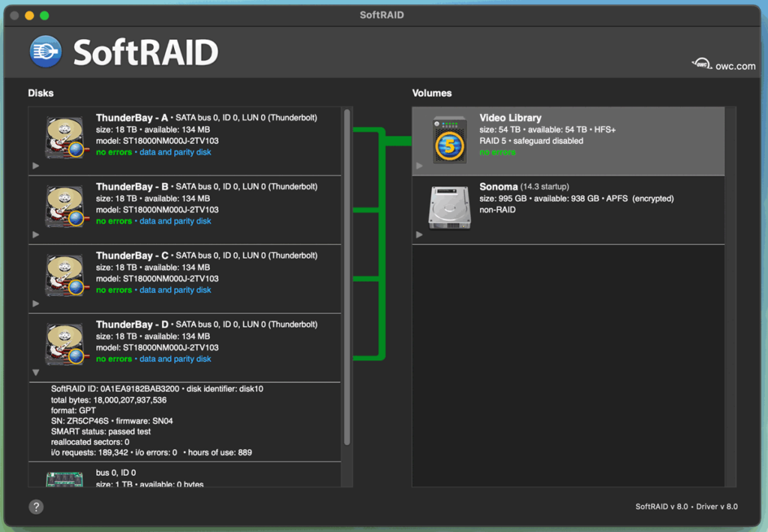Click the ThunderBay - C hard disk icon
Viewport: 768px width, 532px height.
(x=64, y=275)
